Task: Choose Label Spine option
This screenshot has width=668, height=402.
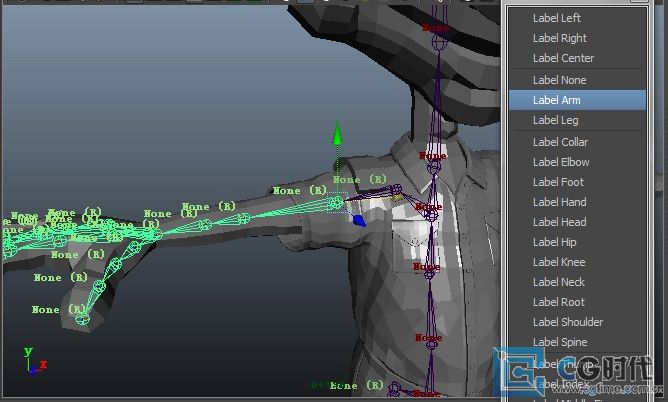Action: (577, 342)
